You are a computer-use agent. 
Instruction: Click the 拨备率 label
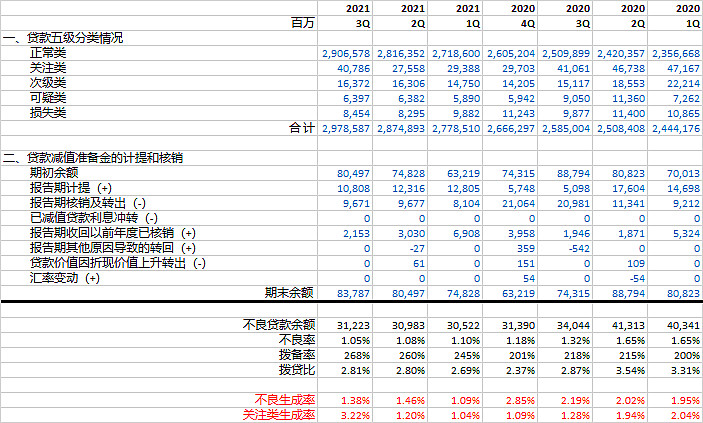point(297,355)
